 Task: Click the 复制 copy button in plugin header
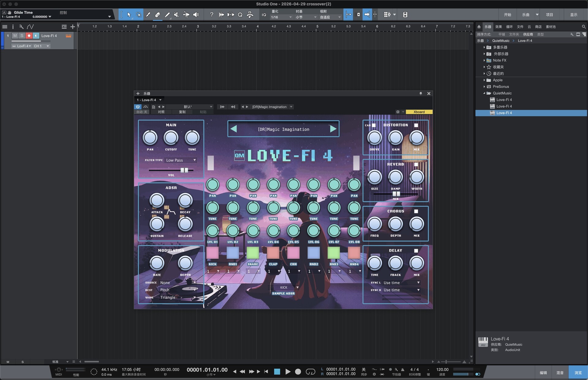click(x=182, y=112)
